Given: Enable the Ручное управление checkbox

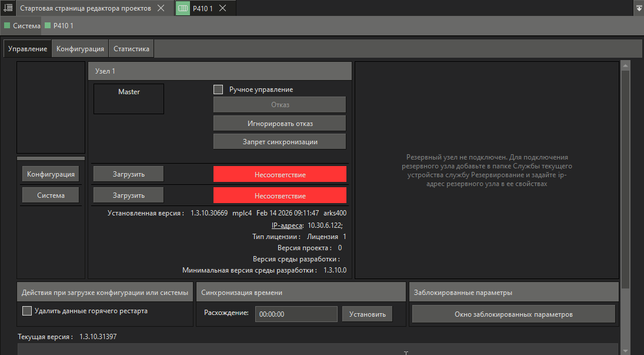Looking at the screenshot, I should coord(219,89).
